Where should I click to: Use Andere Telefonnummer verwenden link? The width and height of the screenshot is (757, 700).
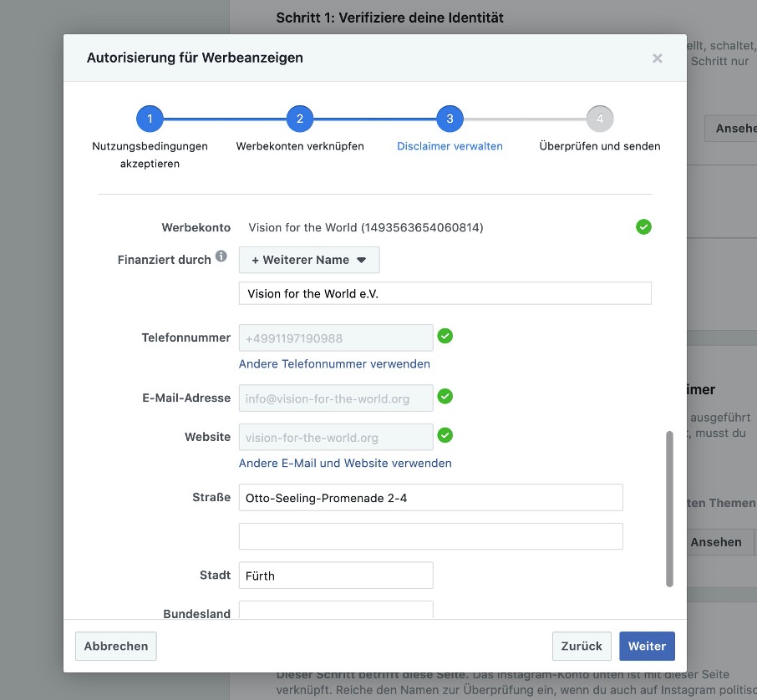coord(334,364)
